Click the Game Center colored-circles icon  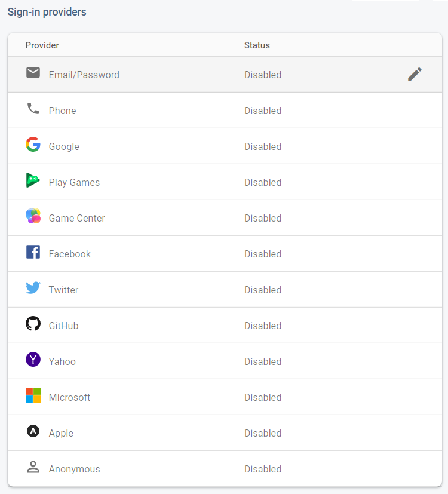pos(33,218)
